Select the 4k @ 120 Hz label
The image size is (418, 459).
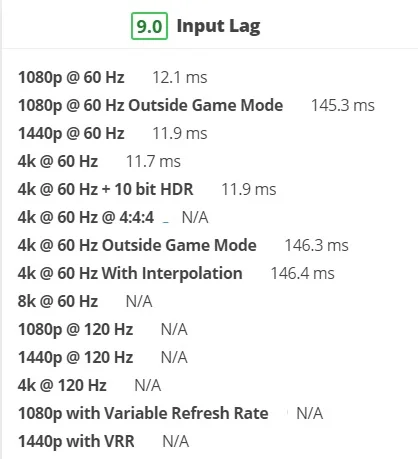coord(62,385)
